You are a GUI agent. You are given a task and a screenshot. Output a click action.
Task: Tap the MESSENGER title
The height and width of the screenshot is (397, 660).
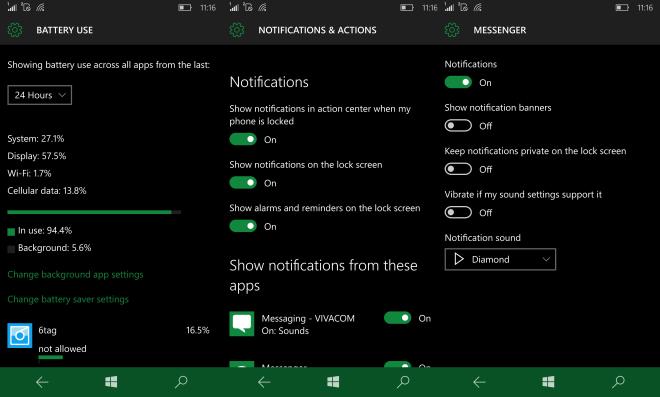(500, 30)
